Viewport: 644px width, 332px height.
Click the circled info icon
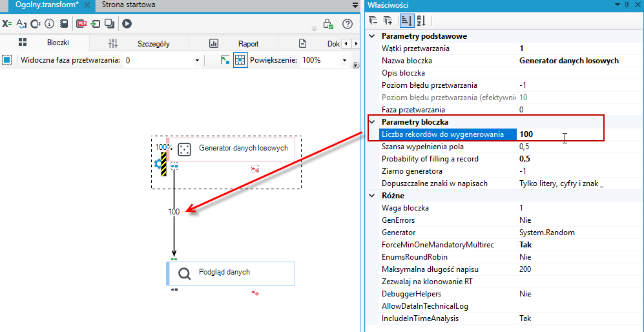coord(50,24)
